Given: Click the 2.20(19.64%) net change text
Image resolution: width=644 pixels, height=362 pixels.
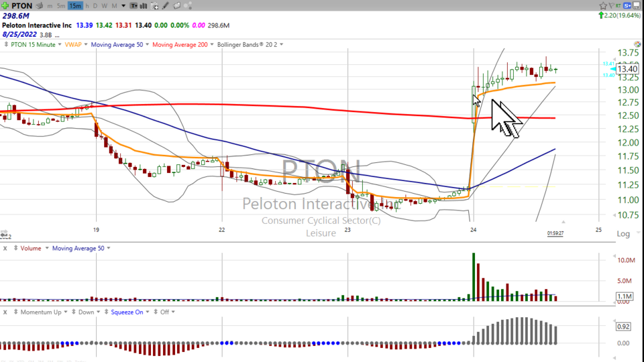Looking at the screenshot, I should tap(623, 15).
